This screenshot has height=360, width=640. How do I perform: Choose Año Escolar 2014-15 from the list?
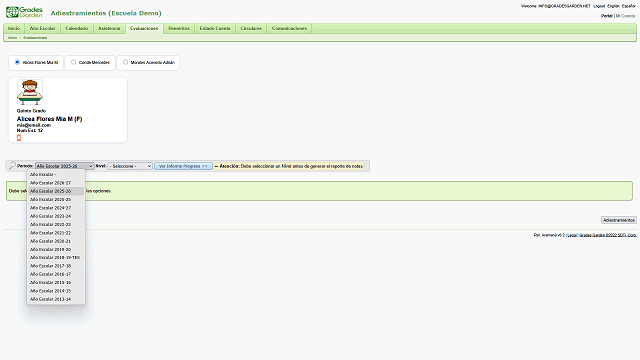click(x=56, y=291)
